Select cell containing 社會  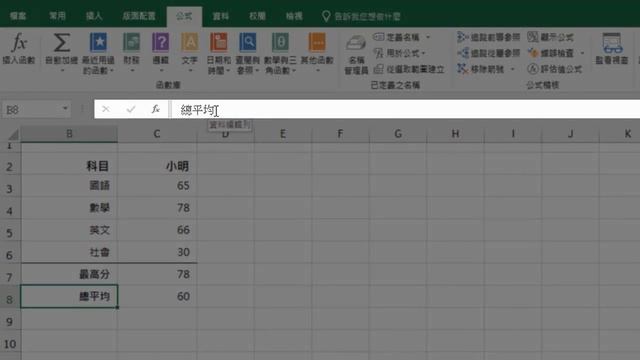click(x=69, y=252)
